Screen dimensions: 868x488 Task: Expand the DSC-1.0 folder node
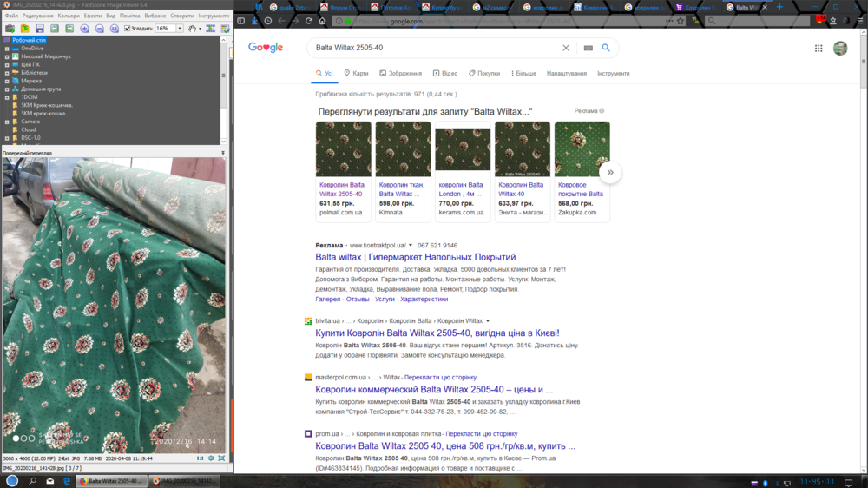click(x=7, y=138)
